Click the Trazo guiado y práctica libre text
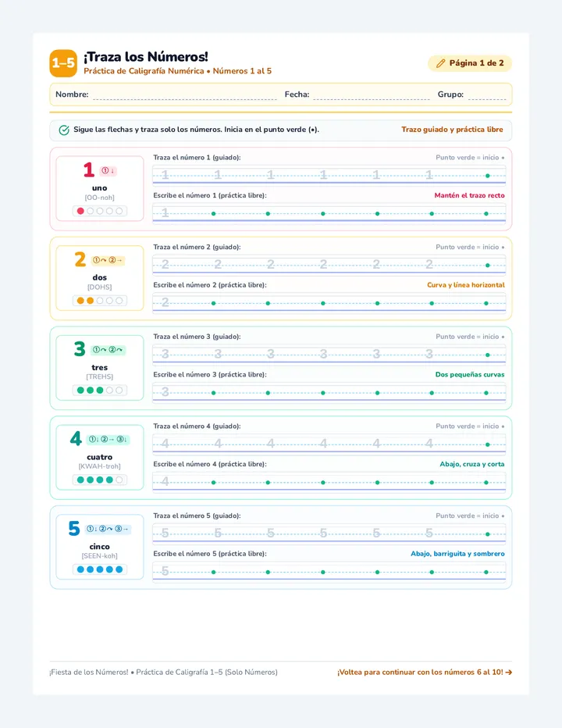This screenshot has height=728, width=562. pyautogui.click(x=452, y=130)
